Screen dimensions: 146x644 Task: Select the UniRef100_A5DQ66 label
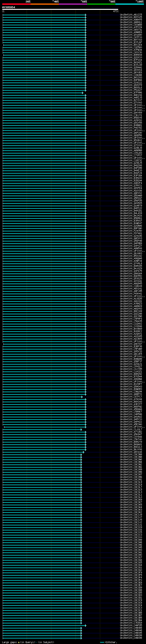click(131, 410)
